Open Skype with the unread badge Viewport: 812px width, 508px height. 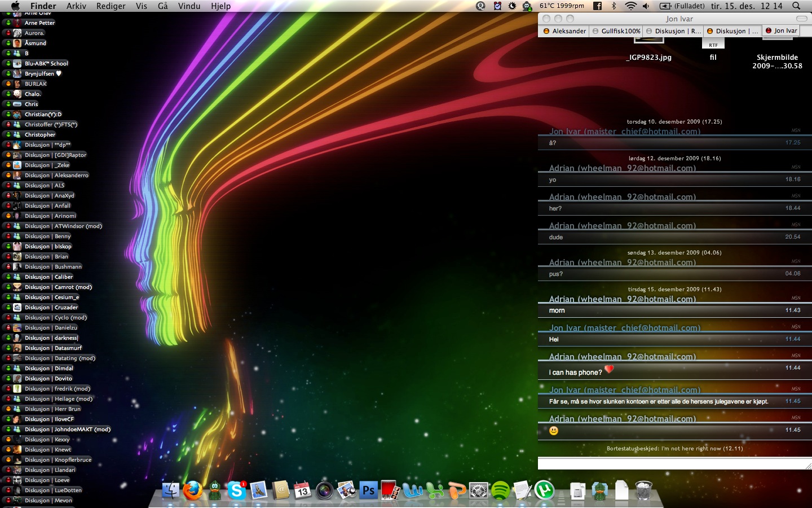(236, 490)
